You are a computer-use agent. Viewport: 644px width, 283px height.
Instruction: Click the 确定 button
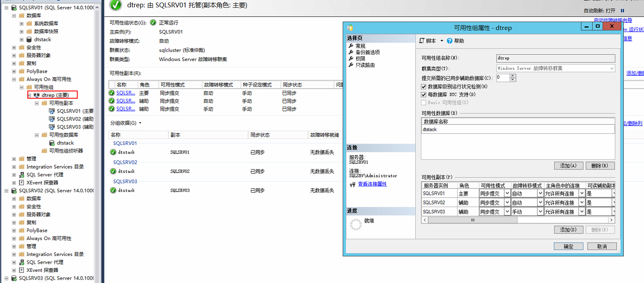click(569, 246)
